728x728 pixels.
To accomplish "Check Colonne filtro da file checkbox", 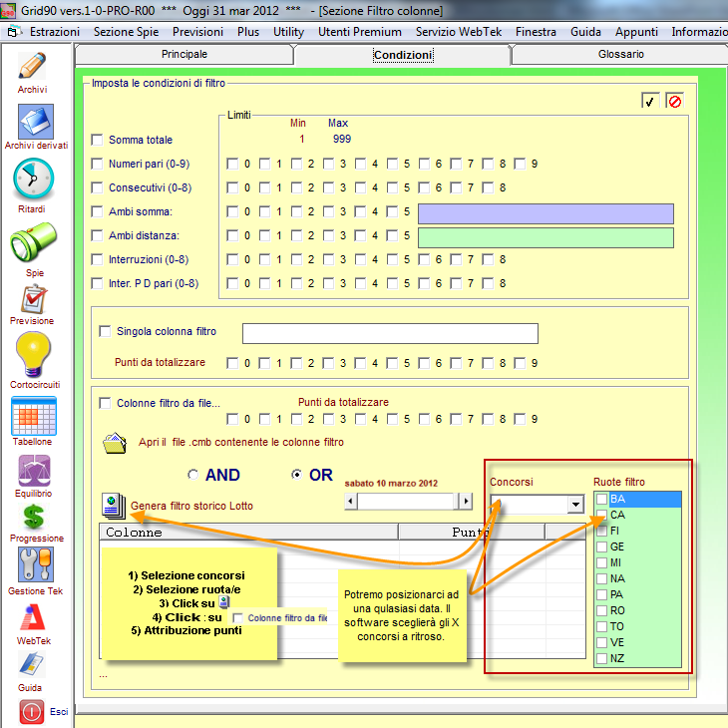I will 105,403.
